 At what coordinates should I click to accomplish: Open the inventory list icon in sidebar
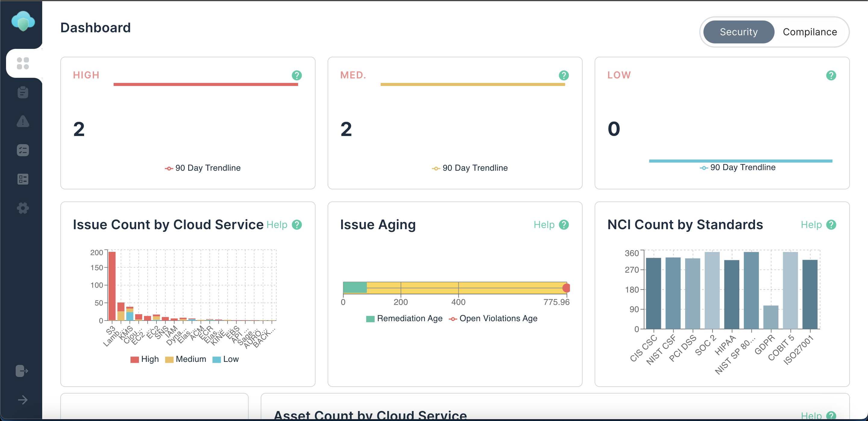coord(23,179)
